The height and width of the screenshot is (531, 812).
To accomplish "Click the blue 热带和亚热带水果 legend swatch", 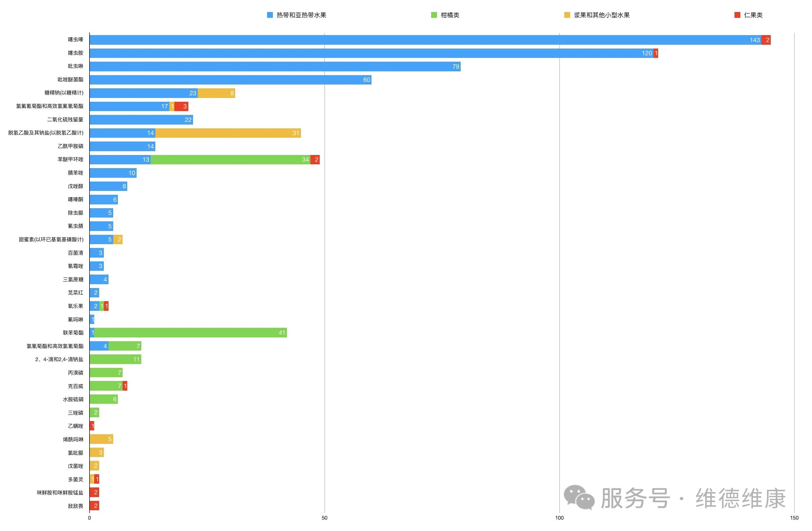I will pyautogui.click(x=270, y=15).
